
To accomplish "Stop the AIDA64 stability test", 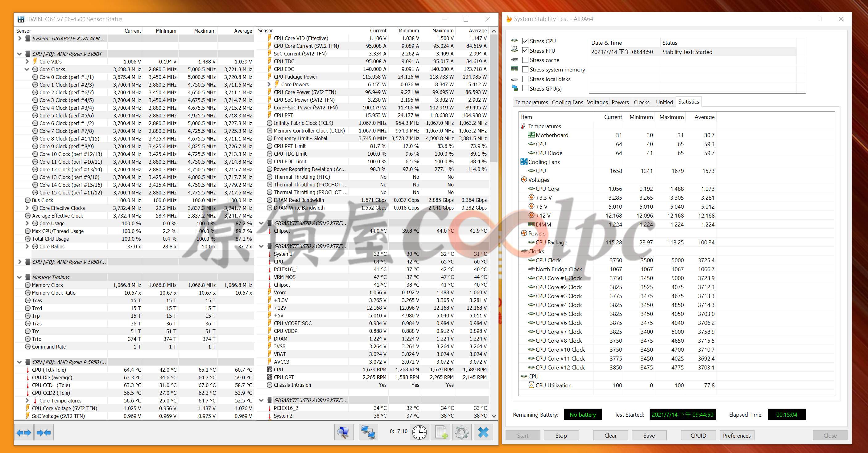I will click(561, 435).
